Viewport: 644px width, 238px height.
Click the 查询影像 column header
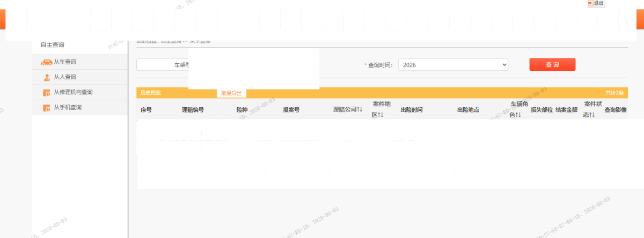tap(615, 110)
